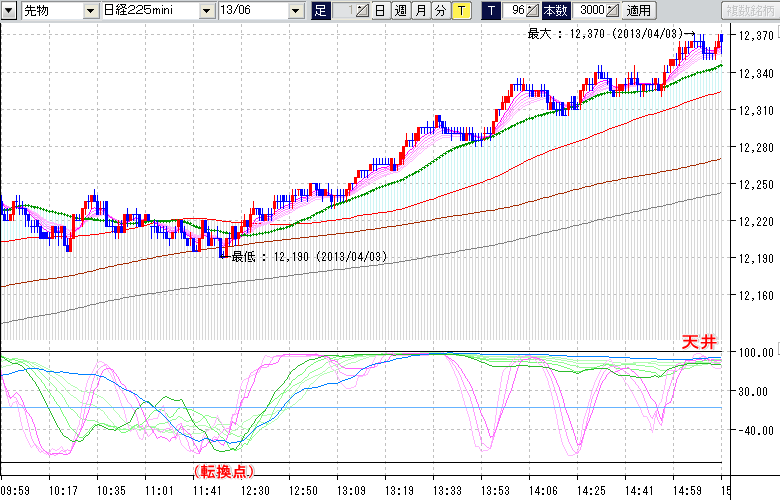Click the 足 bar label icon
Screen dimensions: 780x500
[x=320, y=11]
